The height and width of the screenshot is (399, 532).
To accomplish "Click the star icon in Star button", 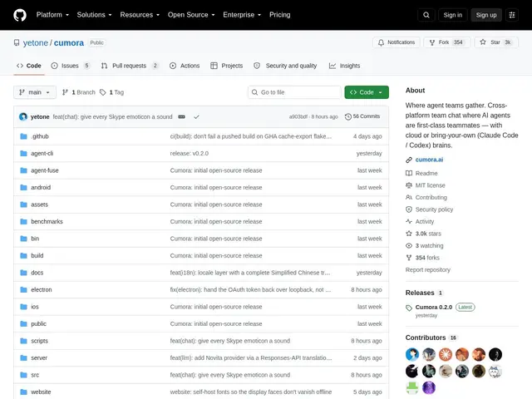I will [x=483, y=42].
